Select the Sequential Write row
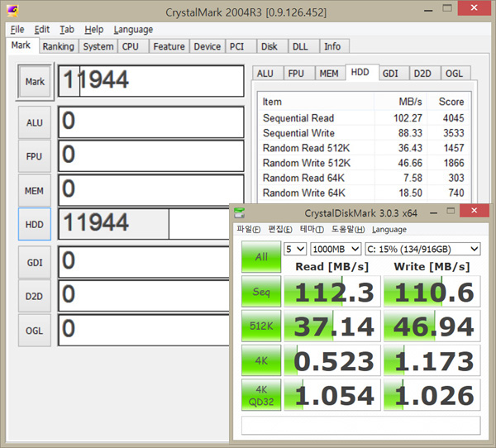Viewport: 496px width, 448px height. point(363,133)
